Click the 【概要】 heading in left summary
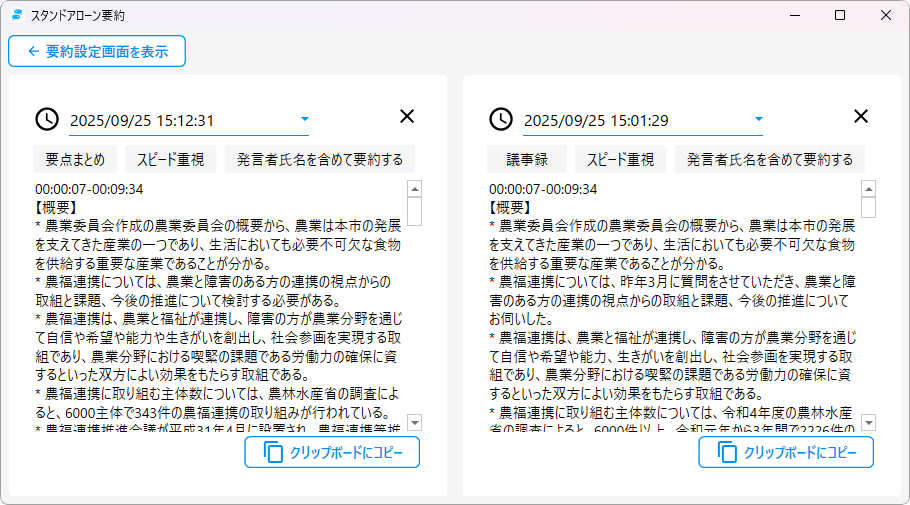The width and height of the screenshot is (910, 505). click(56, 208)
